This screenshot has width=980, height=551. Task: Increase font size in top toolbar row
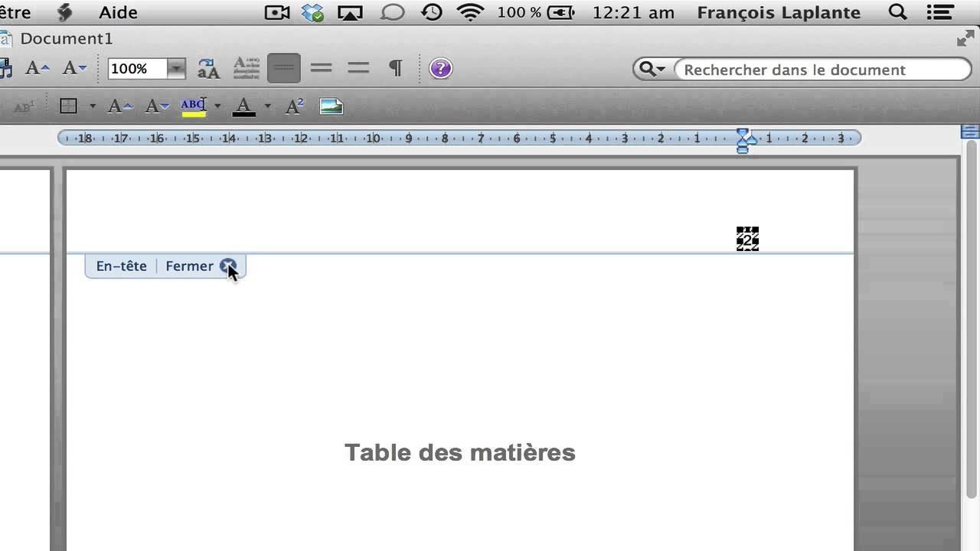click(37, 69)
